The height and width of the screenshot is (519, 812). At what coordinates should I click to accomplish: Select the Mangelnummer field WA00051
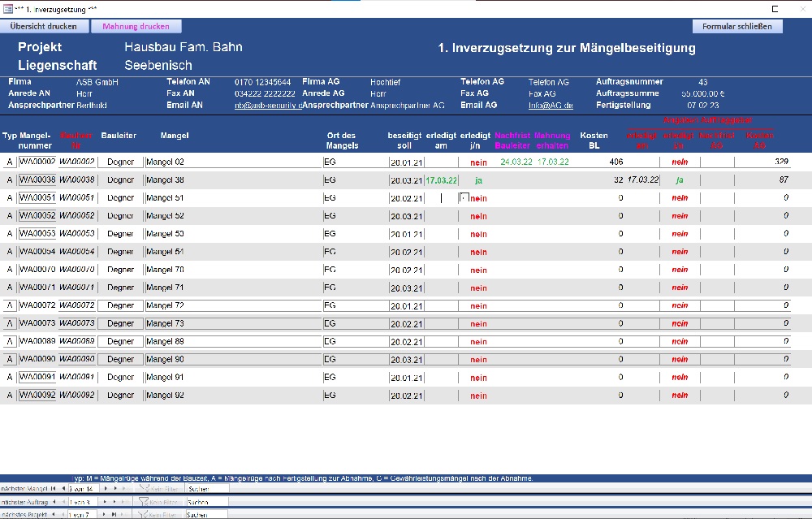37,198
